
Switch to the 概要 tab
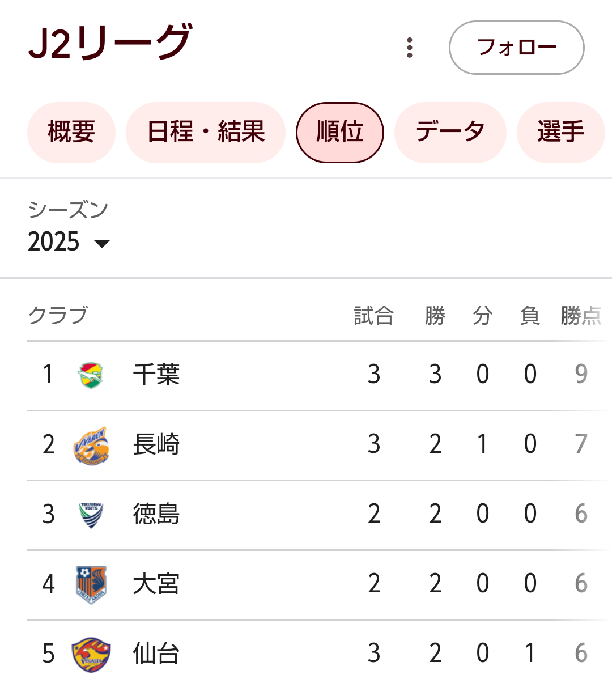tap(71, 132)
